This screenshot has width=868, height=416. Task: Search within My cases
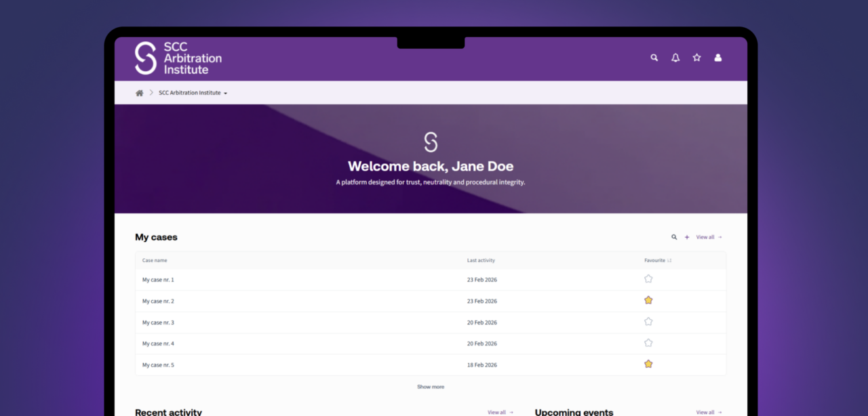point(674,237)
